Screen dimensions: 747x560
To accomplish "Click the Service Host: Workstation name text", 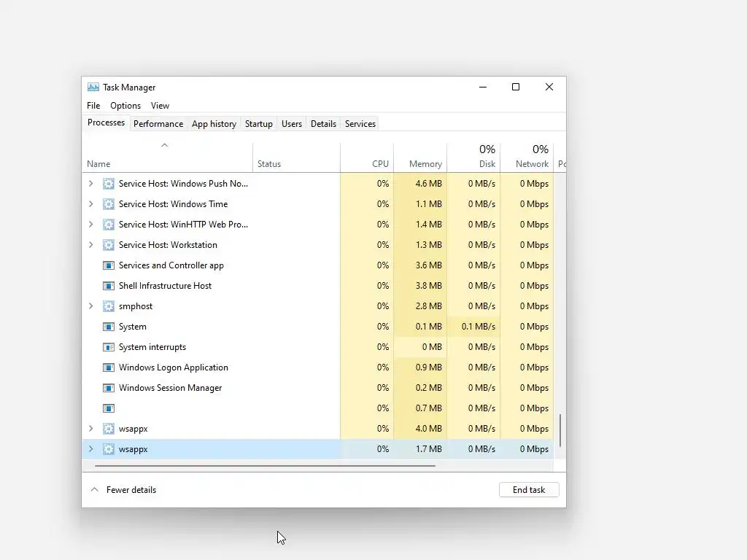I will 168,245.
